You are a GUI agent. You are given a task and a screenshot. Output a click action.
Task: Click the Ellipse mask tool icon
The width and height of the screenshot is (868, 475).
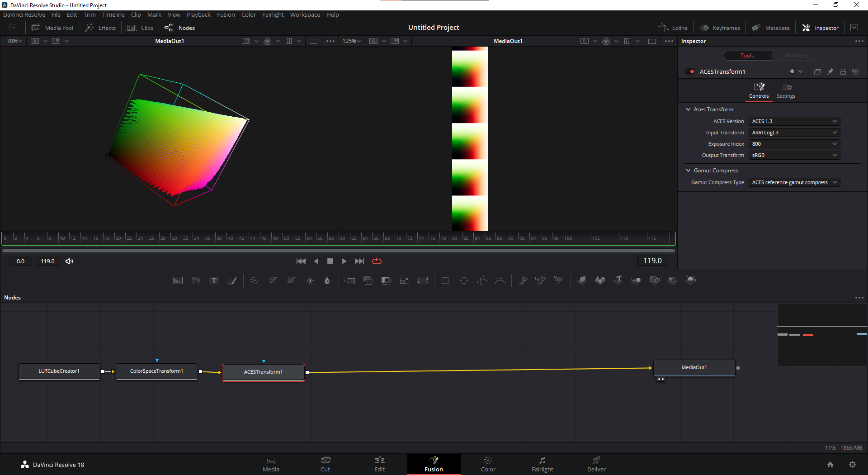pos(464,281)
